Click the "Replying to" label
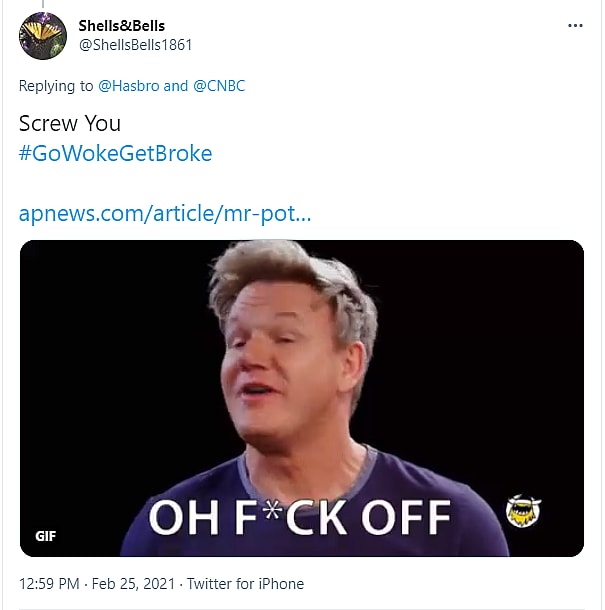The image size is (605, 610). coord(56,86)
